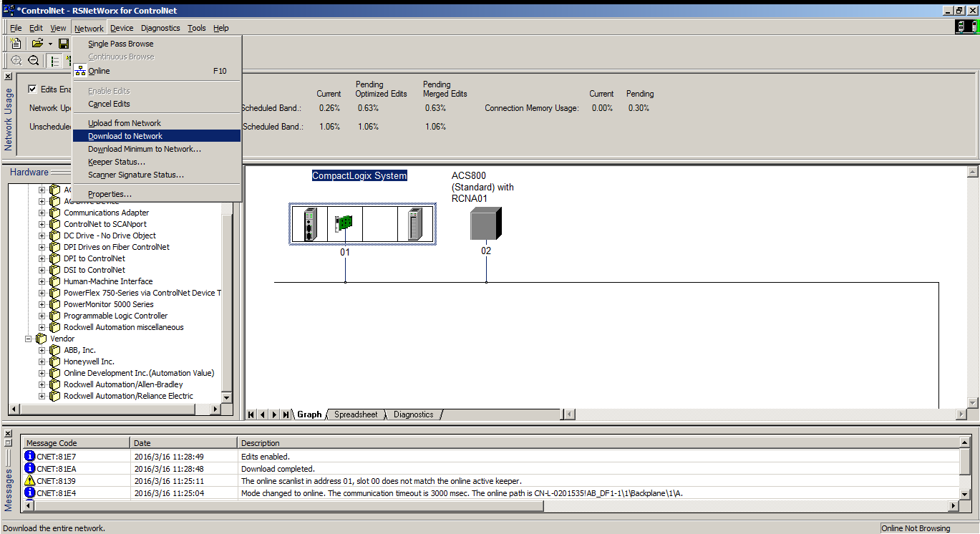Click the Save floppy disk icon
Image resolution: width=980 pixels, height=534 pixels.
coord(64,44)
